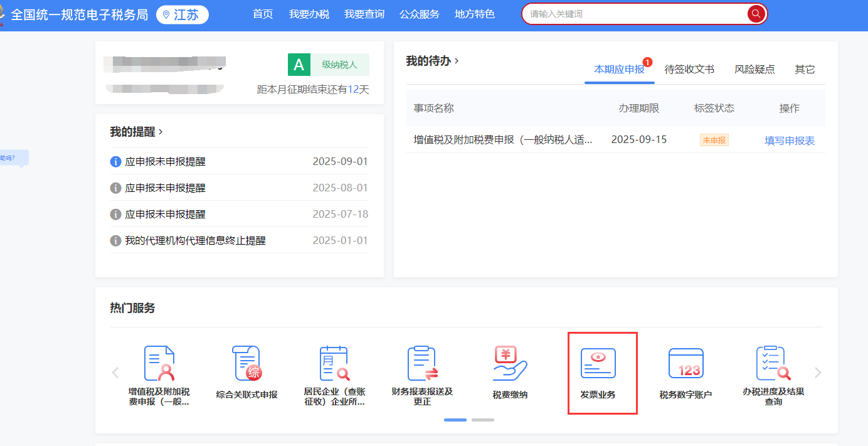Click the 居民企业（查账征收）企业所得税 icon
This screenshot has width=868, height=446.
(x=332, y=372)
